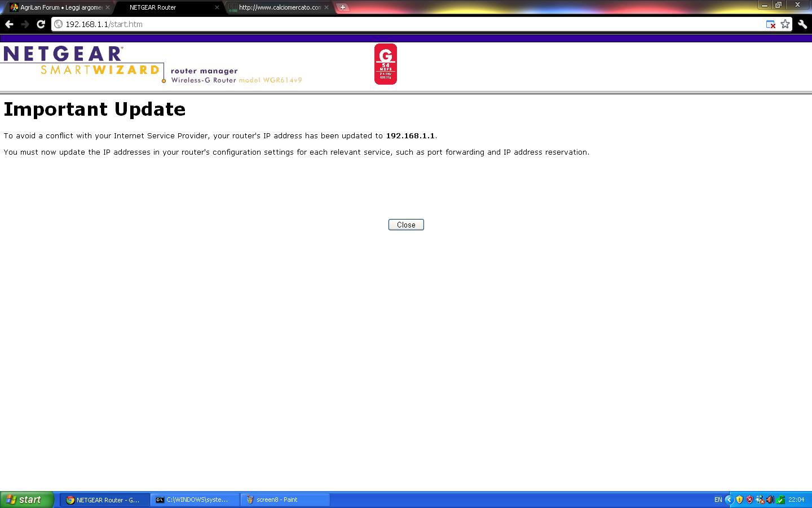Click the green checkmark tray icon
Viewport: 812px width, 508px height.
tap(781, 500)
